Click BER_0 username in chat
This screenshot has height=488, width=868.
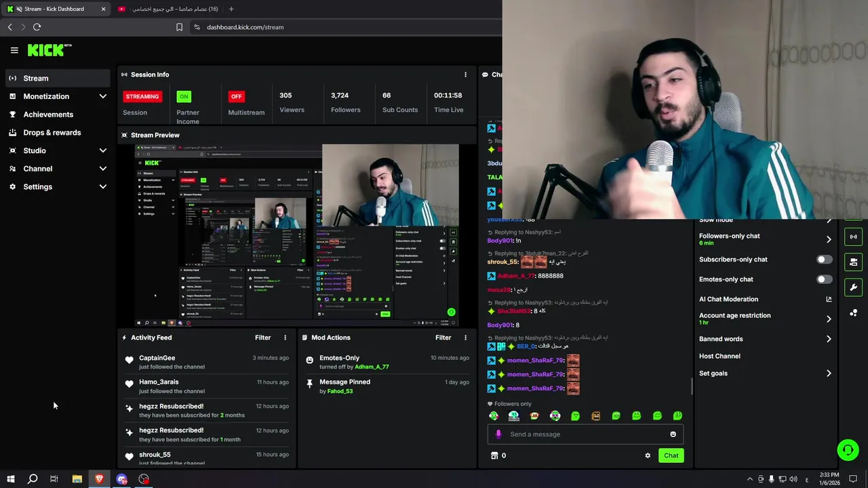(526, 346)
